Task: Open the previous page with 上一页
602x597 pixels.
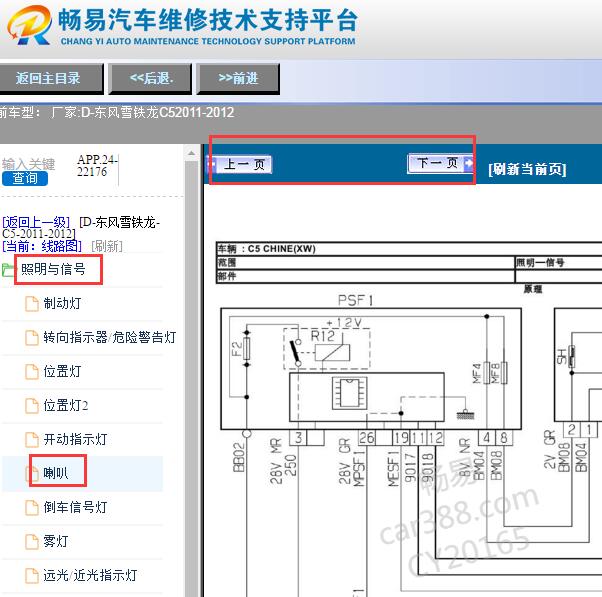Action: tap(240, 165)
